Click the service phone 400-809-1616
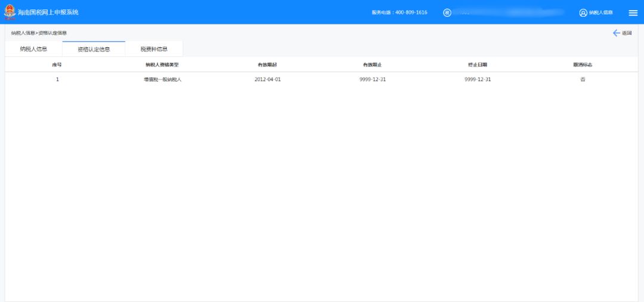644x302 pixels. (411, 13)
